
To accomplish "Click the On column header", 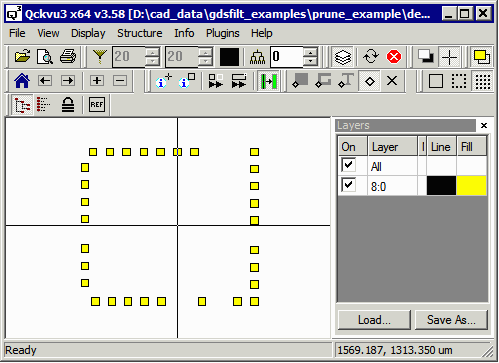I will tap(352, 147).
